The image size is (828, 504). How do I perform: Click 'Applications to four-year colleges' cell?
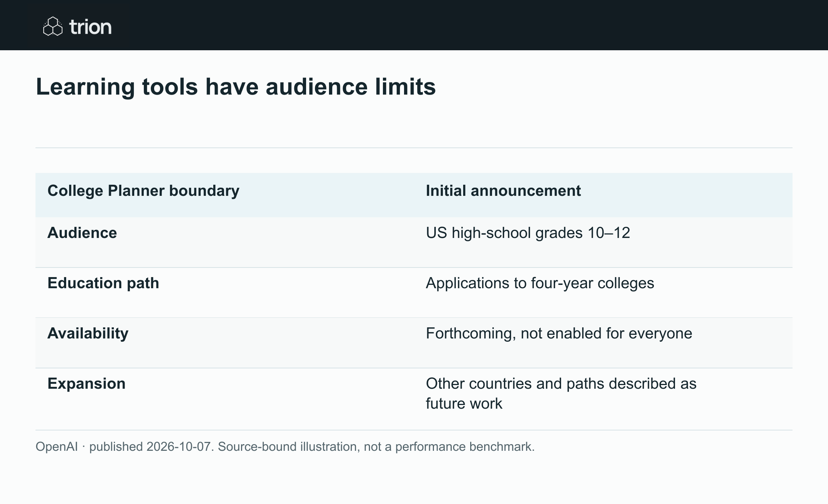(x=540, y=283)
